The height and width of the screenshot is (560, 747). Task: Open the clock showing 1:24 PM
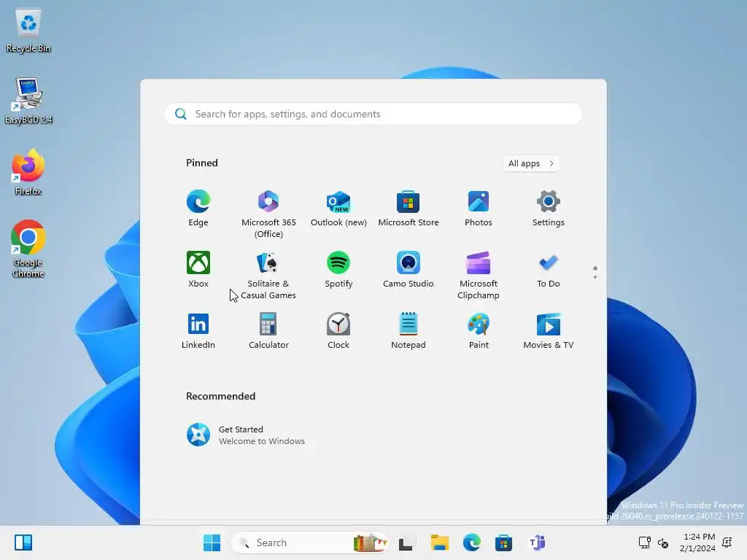(697, 542)
